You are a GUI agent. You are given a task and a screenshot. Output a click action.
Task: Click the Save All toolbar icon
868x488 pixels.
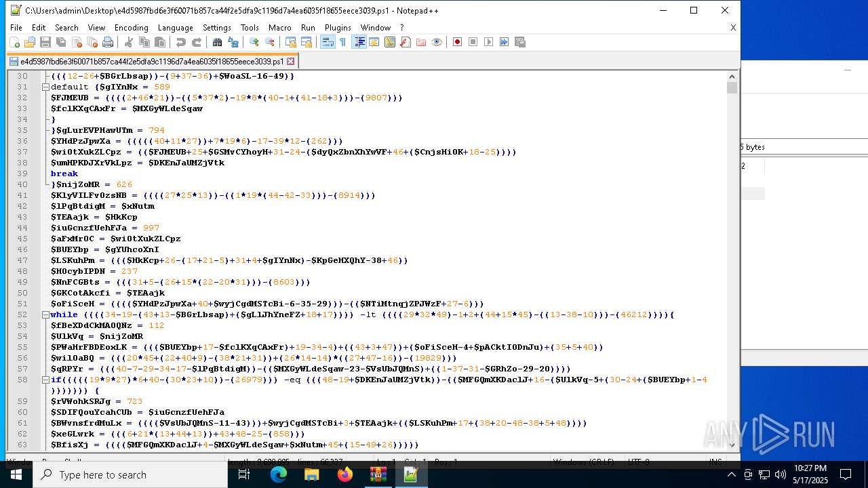pyautogui.click(x=61, y=42)
